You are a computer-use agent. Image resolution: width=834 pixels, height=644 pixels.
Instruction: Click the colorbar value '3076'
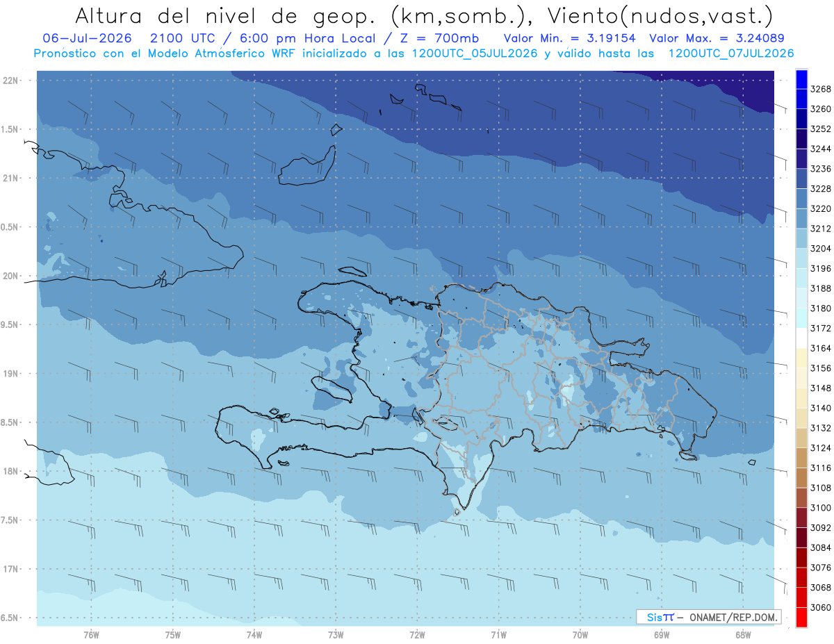pos(821,568)
